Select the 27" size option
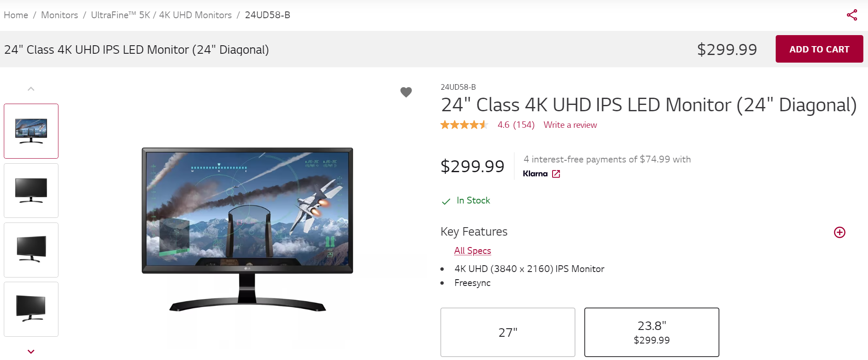 pos(508,332)
